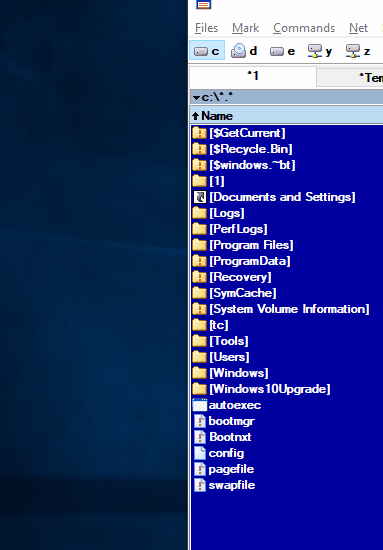Click the Recovery folder icon
383x550 pixels.
(200, 277)
